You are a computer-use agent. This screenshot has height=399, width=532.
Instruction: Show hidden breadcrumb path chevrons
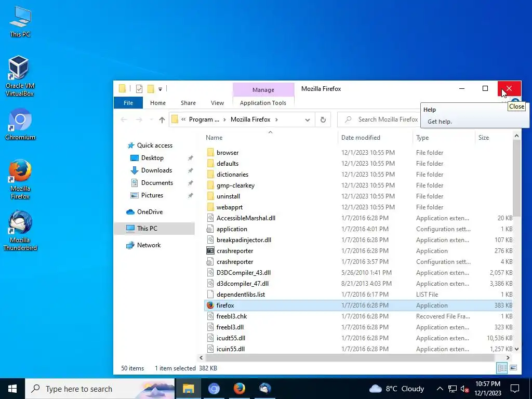183,119
